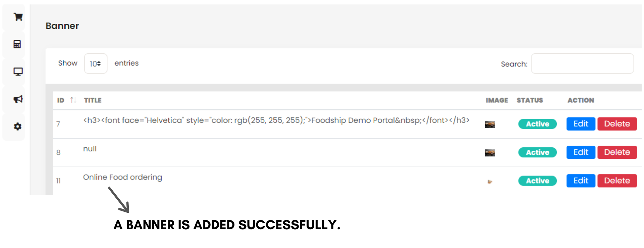Open the settings gear sidebar icon
644x248 pixels.
pyautogui.click(x=17, y=127)
